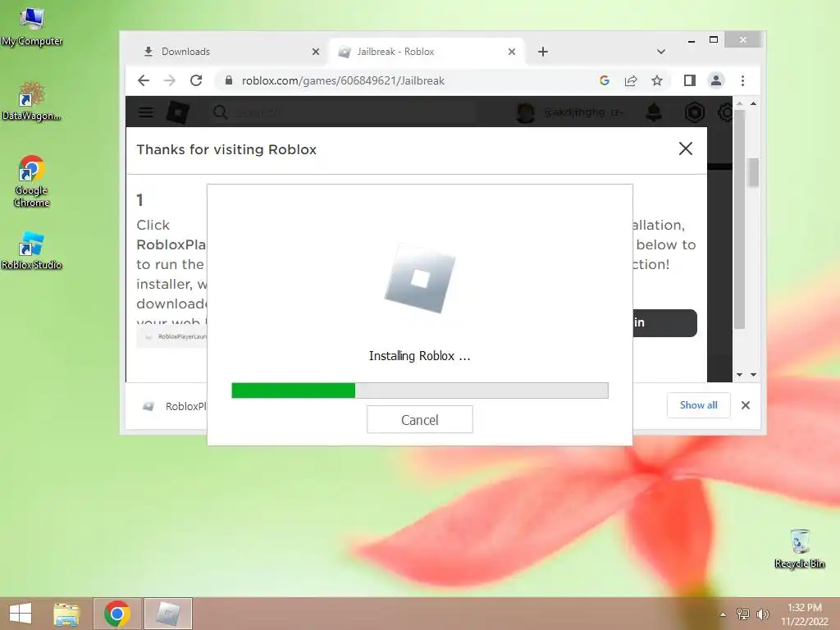Open volume speaker tray icon
The height and width of the screenshot is (630, 840).
tap(763, 614)
